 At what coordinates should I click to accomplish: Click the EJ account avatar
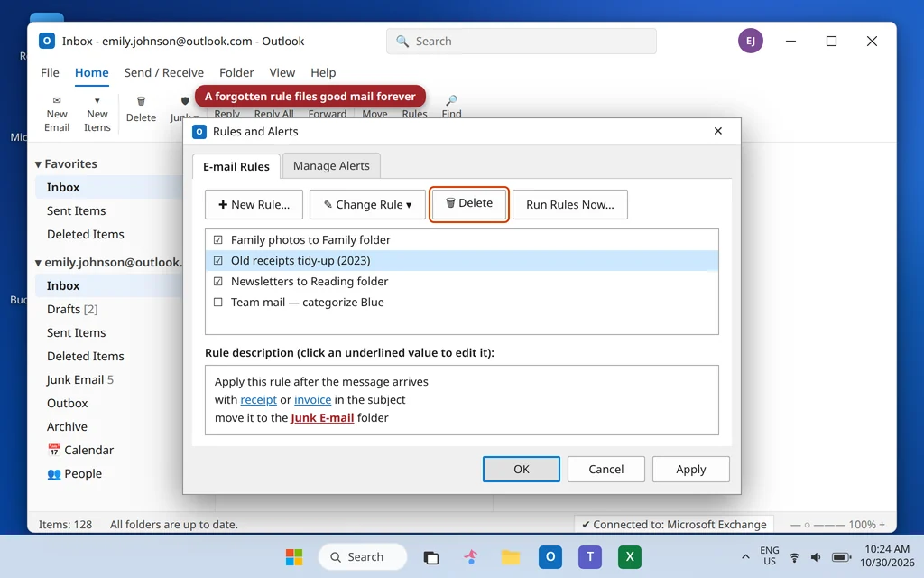click(x=750, y=41)
